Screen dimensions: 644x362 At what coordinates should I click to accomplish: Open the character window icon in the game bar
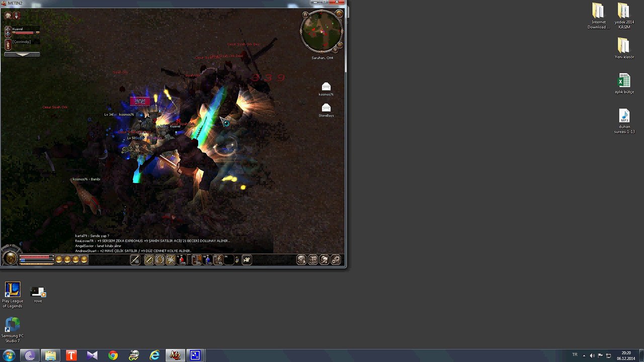(301, 259)
